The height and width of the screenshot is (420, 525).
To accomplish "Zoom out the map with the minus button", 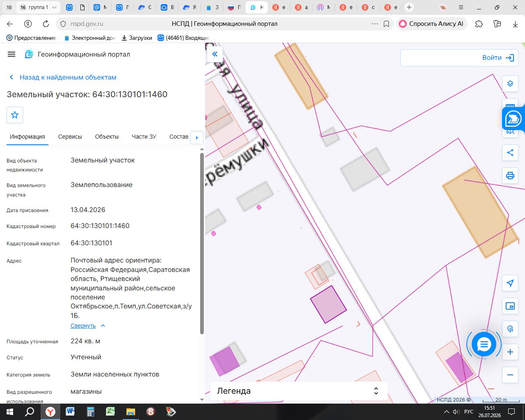I will [510, 375].
